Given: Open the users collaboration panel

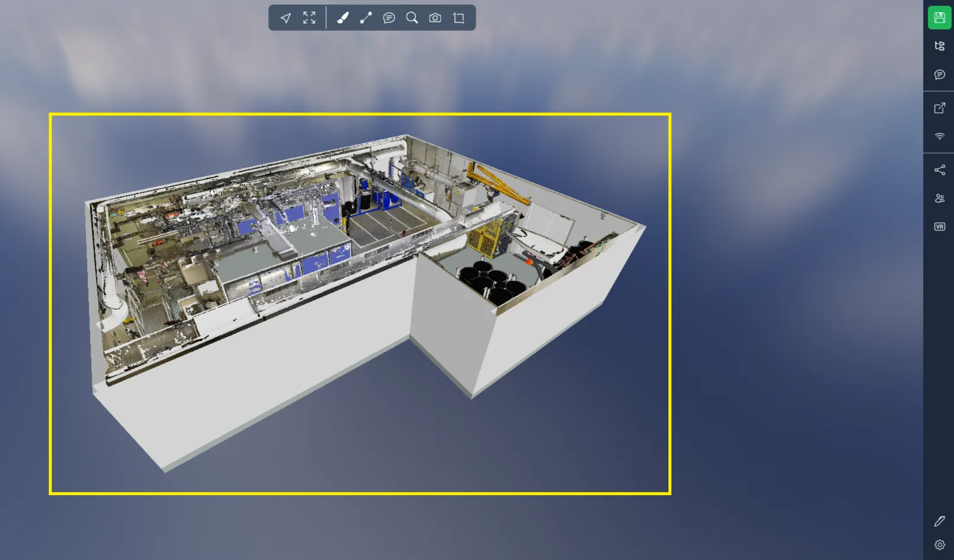Looking at the screenshot, I should click(939, 198).
